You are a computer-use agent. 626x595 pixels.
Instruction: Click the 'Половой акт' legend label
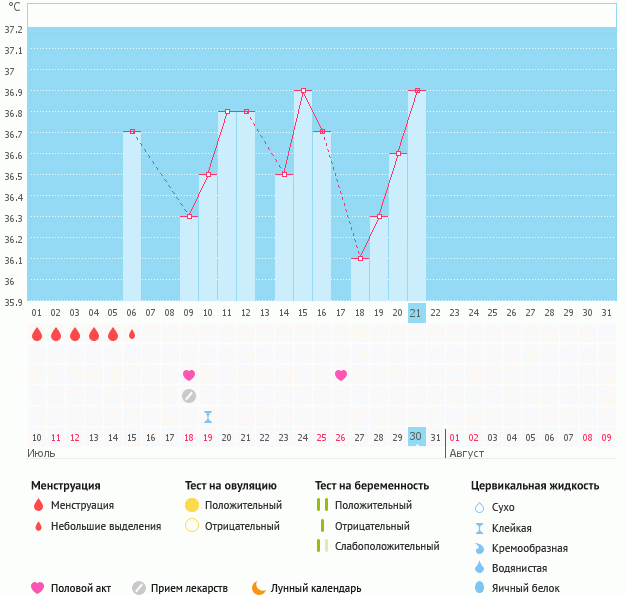[81, 588]
